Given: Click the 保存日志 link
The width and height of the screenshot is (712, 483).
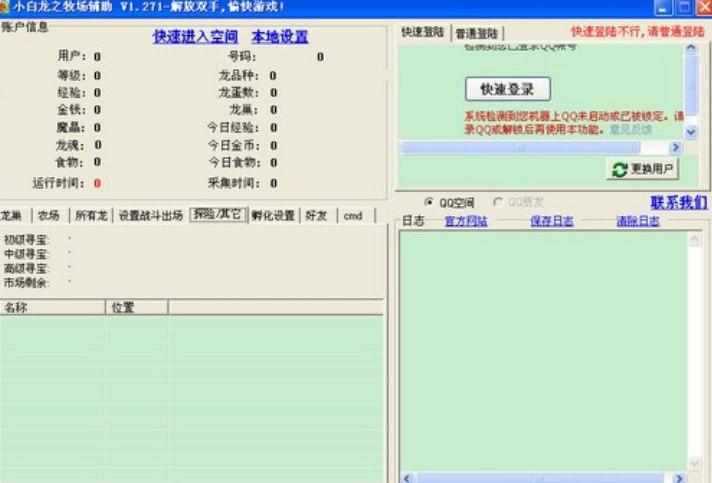Looking at the screenshot, I should [551, 221].
